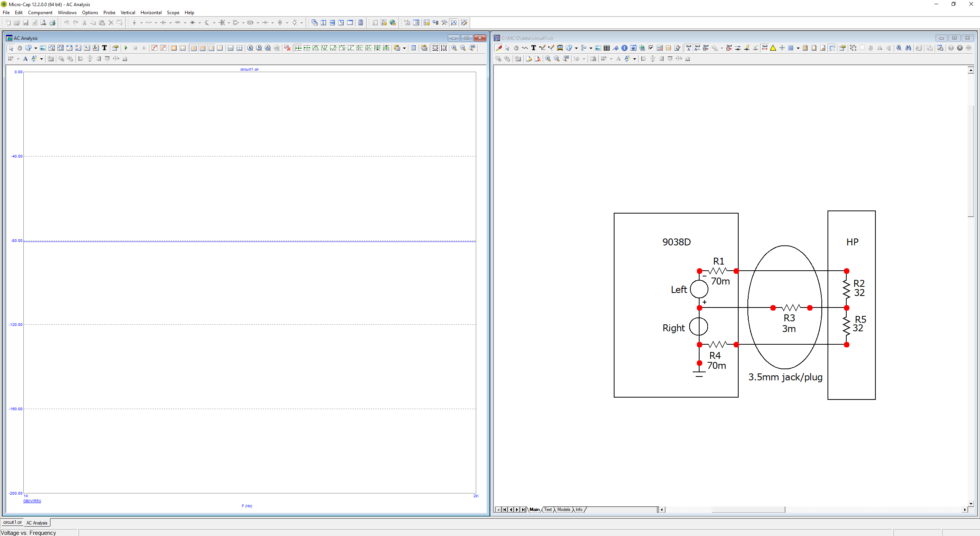980x536 pixels.
Task: Click the Cascade windows icon
Action: [315, 23]
